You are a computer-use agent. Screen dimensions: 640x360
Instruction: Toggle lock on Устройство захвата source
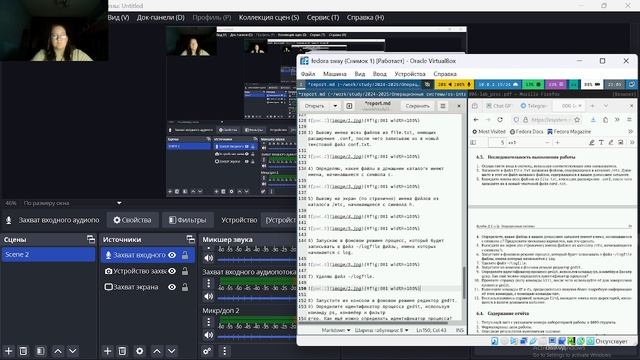tap(185, 271)
